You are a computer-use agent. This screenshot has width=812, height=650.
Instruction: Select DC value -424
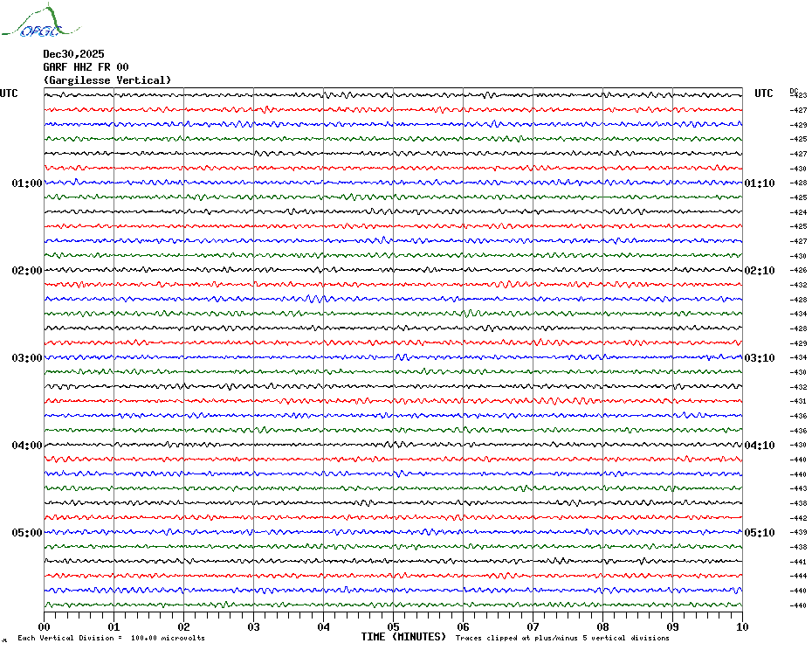coord(799,212)
